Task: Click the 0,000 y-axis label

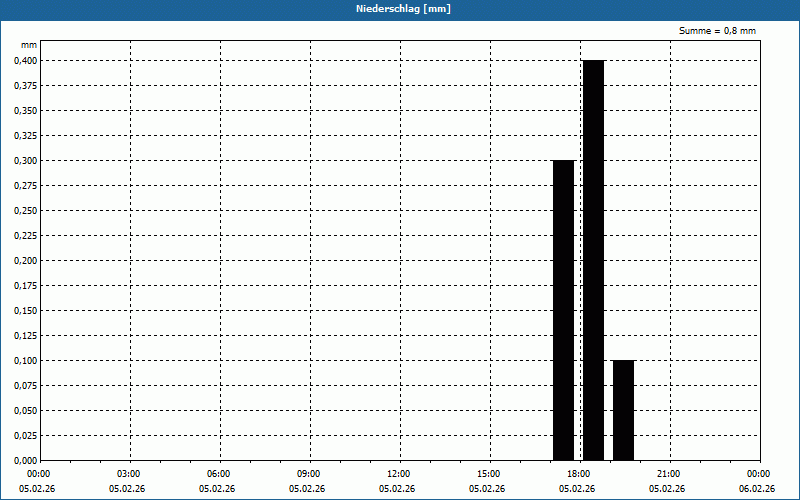Action: click(x=24, y=460)
